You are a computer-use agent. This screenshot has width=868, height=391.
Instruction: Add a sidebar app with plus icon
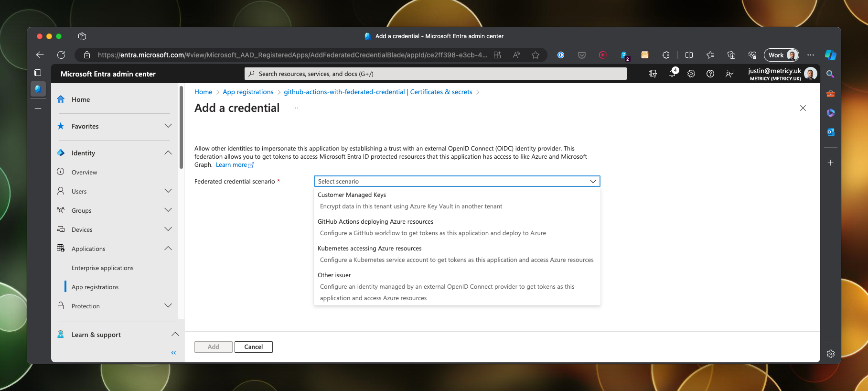point(831,163)
